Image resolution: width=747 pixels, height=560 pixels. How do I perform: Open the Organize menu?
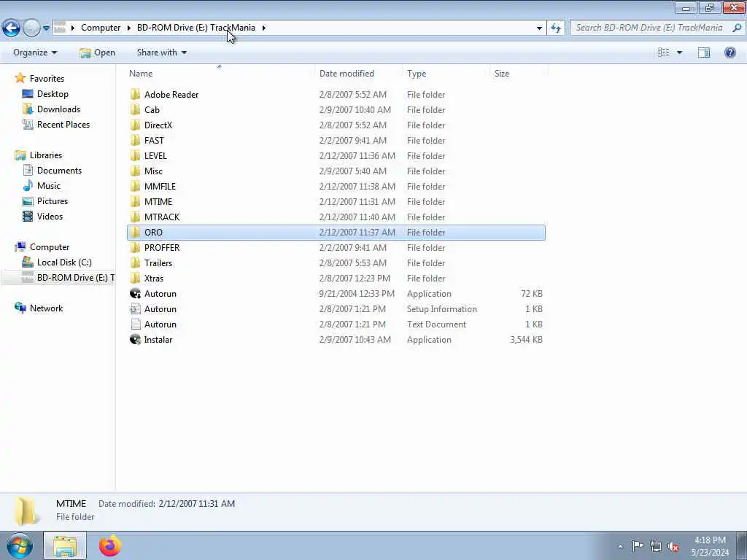[35, 52]
